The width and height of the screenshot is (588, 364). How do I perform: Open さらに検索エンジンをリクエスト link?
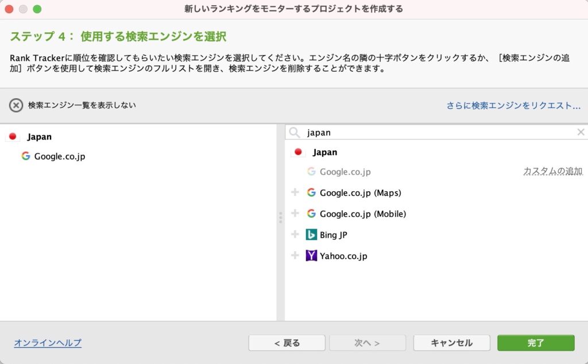[x=513, y=106]
